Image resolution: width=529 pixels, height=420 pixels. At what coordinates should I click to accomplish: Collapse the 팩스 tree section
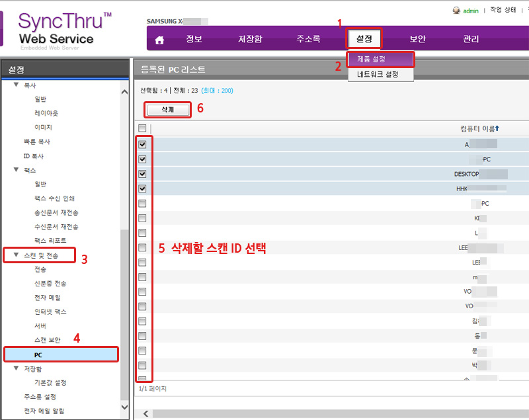(x=15, y=169)
